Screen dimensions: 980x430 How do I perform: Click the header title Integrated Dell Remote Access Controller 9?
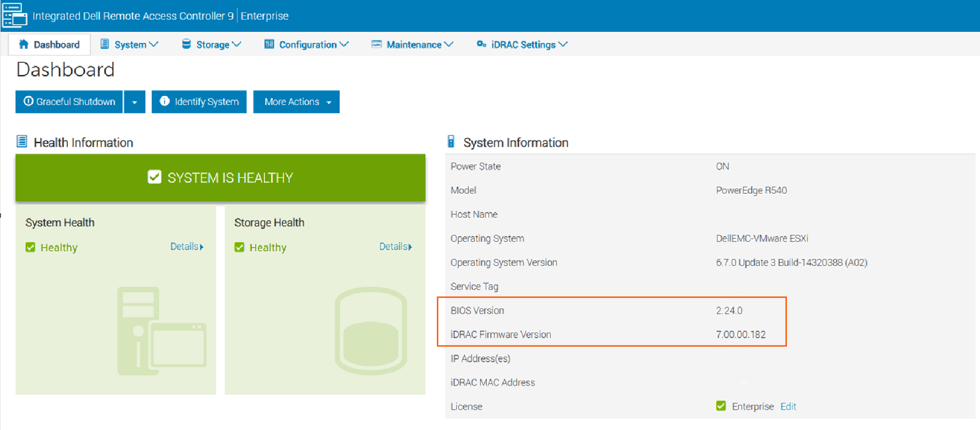click(x=133, y=16)
